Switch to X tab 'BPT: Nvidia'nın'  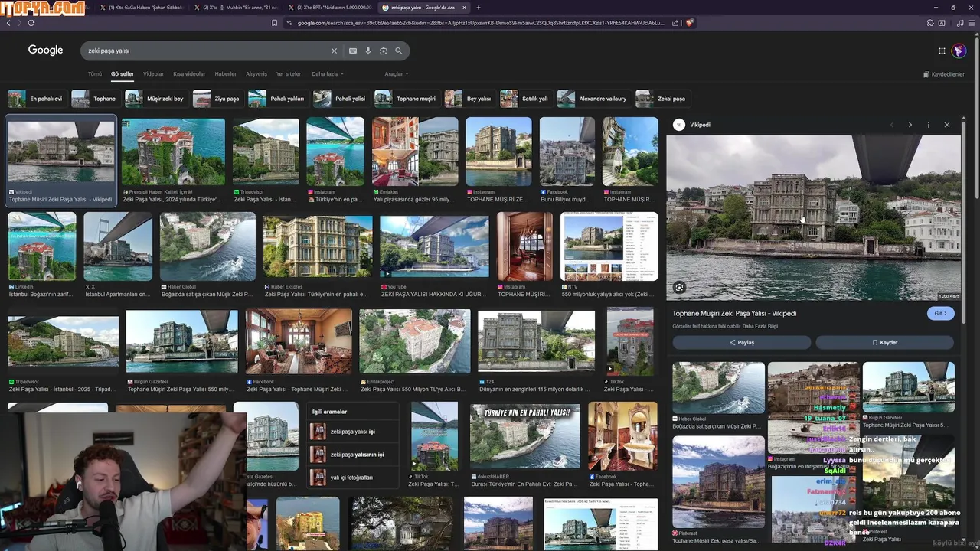pyautogui.click(x=331, y=8)
